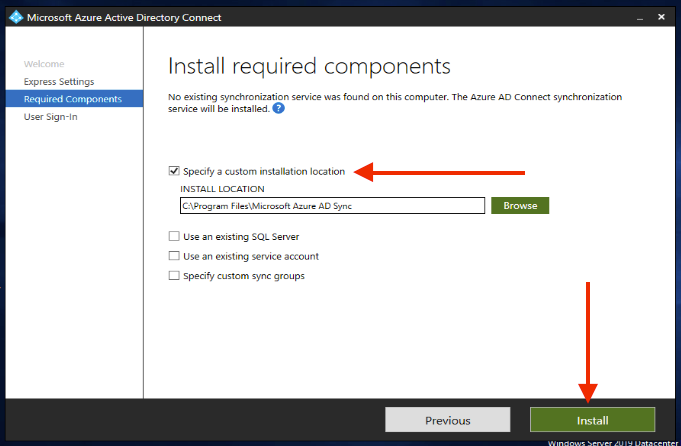Select Welcome in the sidebar
The height and width of the screenshot is (446, 681).
[x=44, y=64]
